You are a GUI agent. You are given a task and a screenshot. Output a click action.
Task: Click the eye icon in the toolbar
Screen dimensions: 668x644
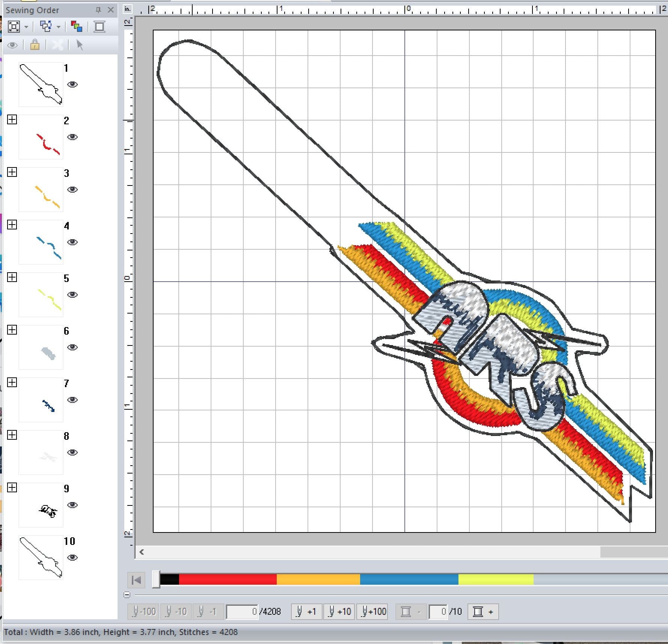12,45
